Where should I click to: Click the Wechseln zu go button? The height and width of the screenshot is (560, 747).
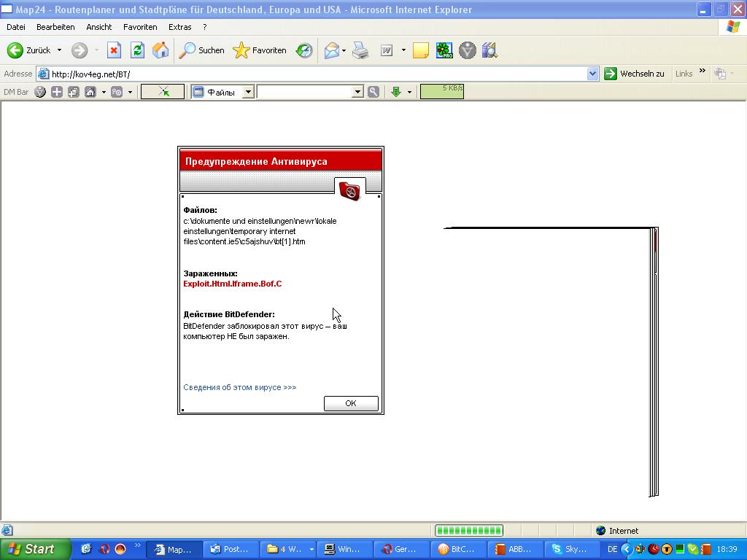(x=634, y=74)
